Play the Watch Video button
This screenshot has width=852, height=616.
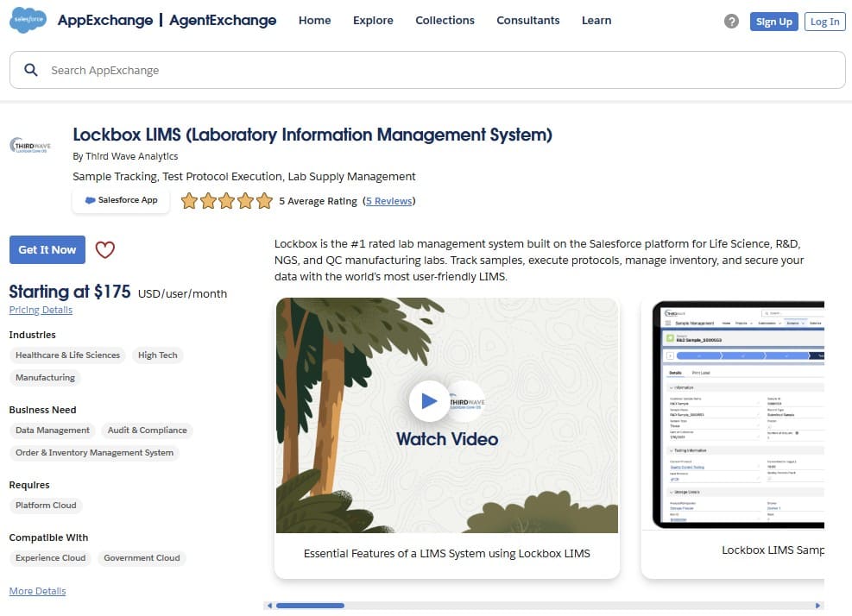(x=429, y=401)
